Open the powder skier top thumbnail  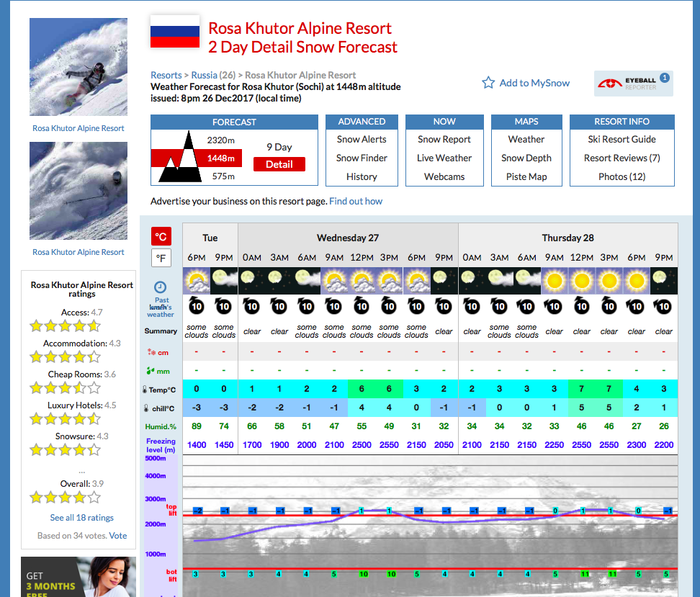pyautogui.click(x=78, y=67)
